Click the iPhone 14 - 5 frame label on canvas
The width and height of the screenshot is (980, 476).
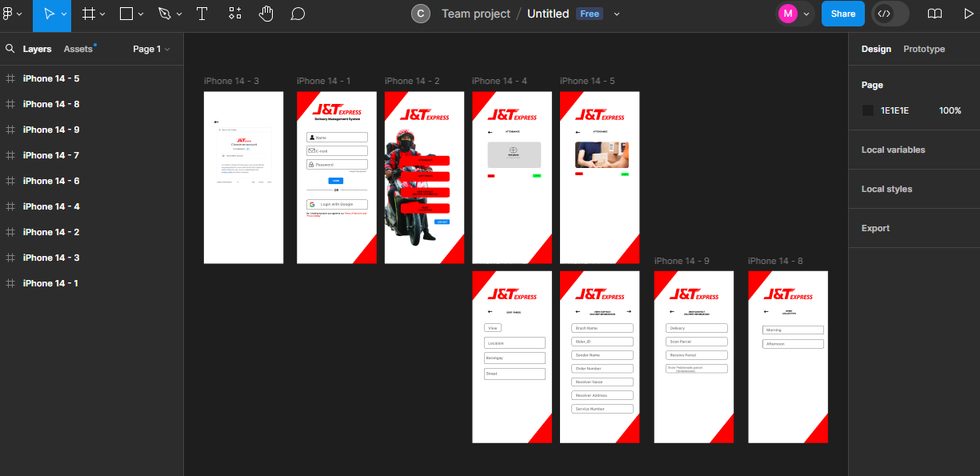(x=587, y=81)
